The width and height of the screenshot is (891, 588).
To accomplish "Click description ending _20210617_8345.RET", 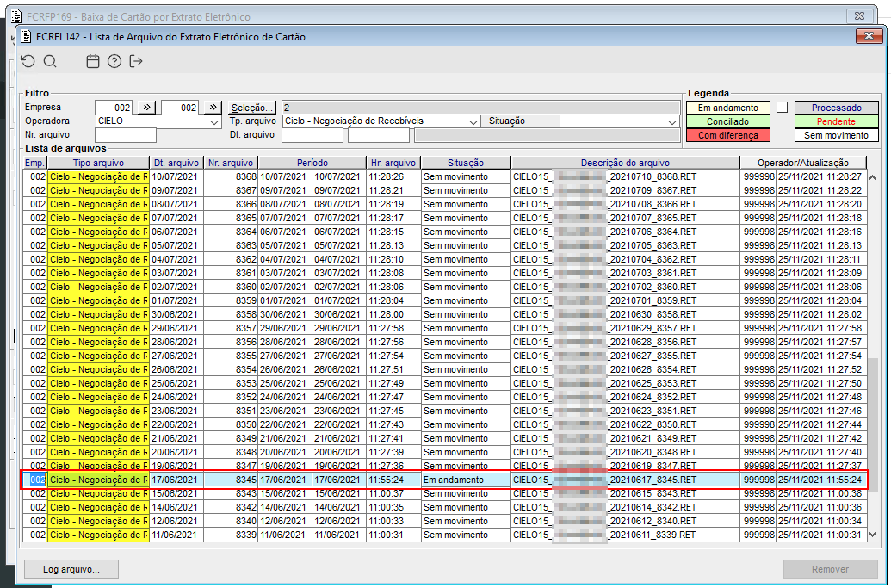I will [x=625, y=480].
